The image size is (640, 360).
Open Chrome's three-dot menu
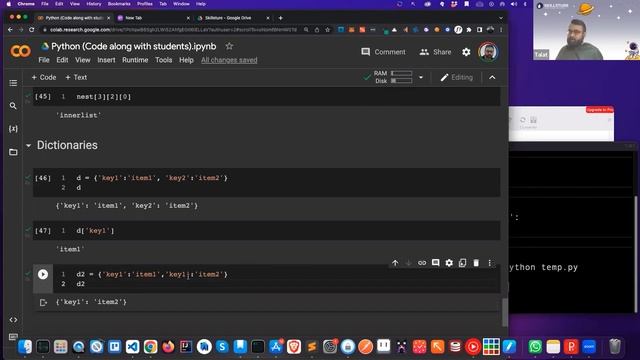[501, 30]
